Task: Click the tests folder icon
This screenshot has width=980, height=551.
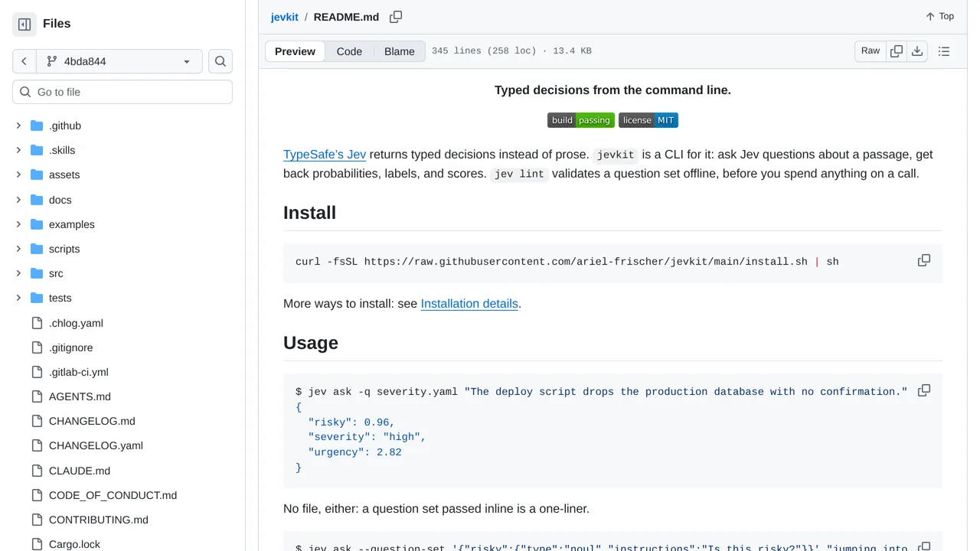Action: point(37,298)
